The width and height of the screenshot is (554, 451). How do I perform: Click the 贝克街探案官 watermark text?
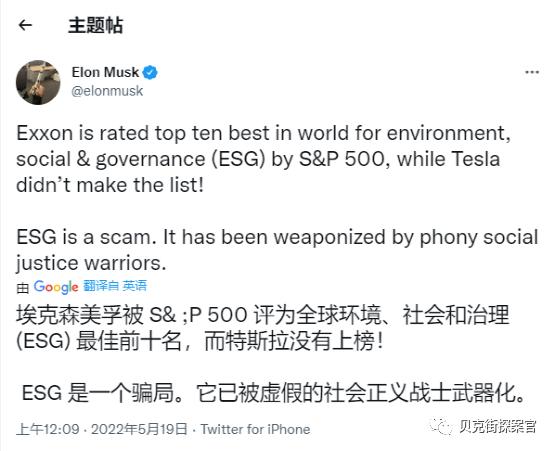coord(498,427)
